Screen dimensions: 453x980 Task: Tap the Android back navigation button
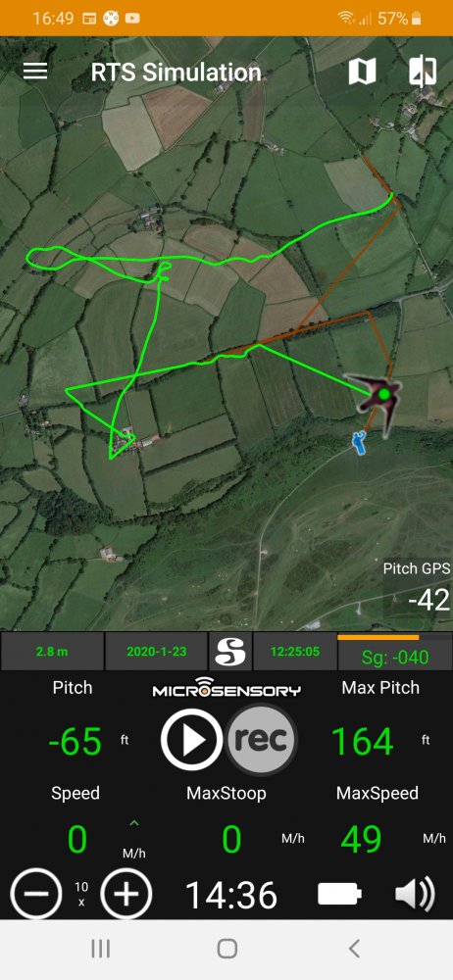coord(354,949)
